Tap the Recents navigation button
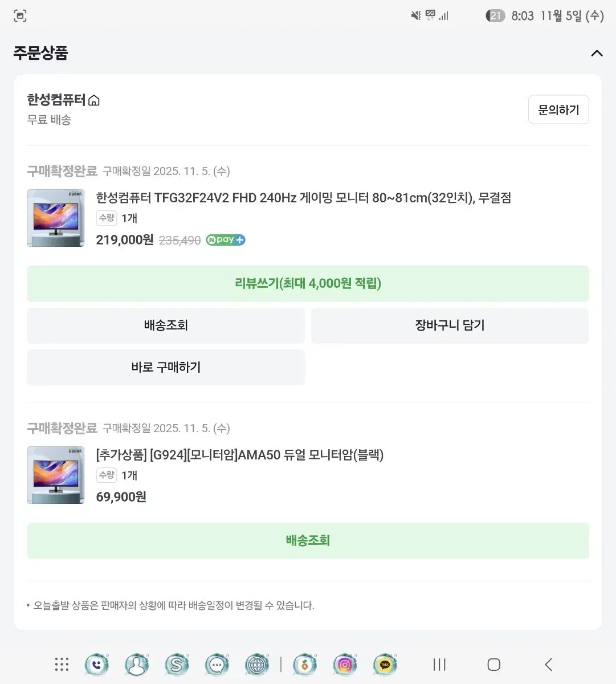The image size is (616, 684). (x=438, y=665)
